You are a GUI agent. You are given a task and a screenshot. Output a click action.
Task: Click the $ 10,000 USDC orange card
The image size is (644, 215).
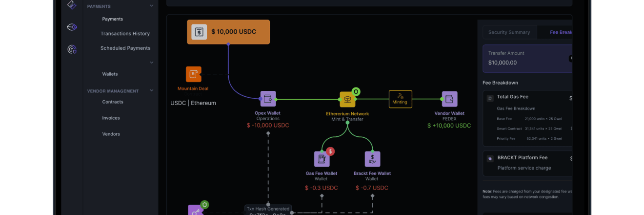[x=228, y=32]
